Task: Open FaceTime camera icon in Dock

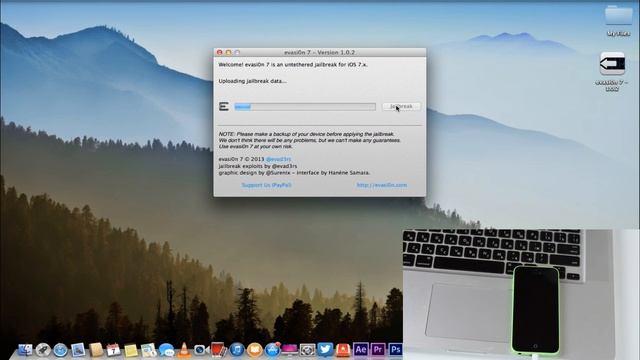Action: coord(201,350)
